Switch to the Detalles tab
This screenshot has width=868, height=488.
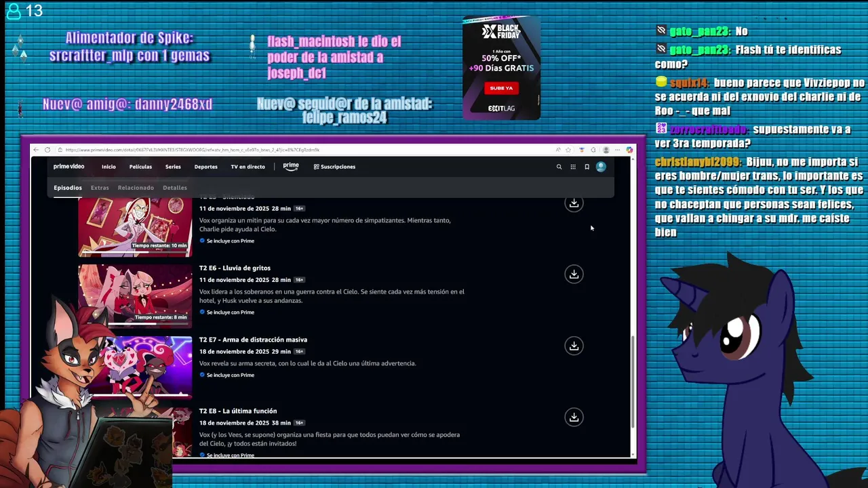(175, 188)
